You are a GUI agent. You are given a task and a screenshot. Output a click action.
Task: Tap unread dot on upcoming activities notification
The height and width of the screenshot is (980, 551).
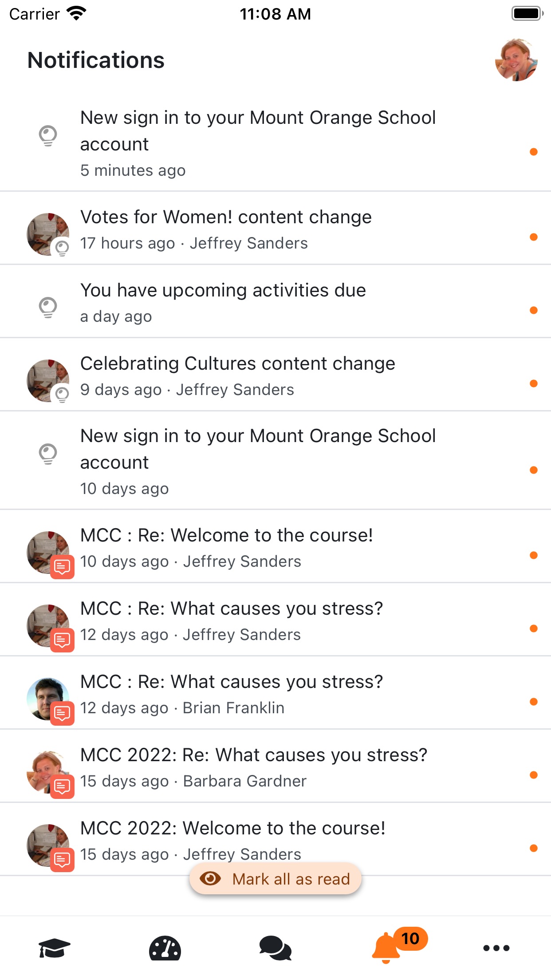[x=534, y=310]
